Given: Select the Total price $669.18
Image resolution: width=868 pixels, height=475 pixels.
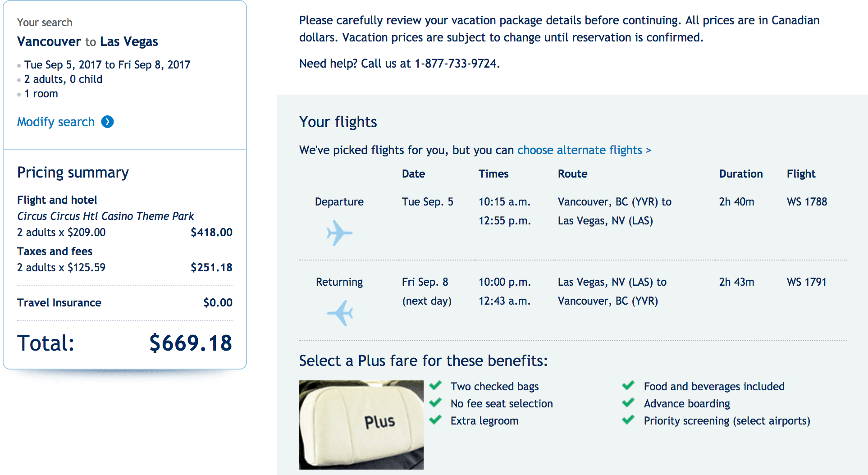Looking at the screenshot, I should (191, 343).
